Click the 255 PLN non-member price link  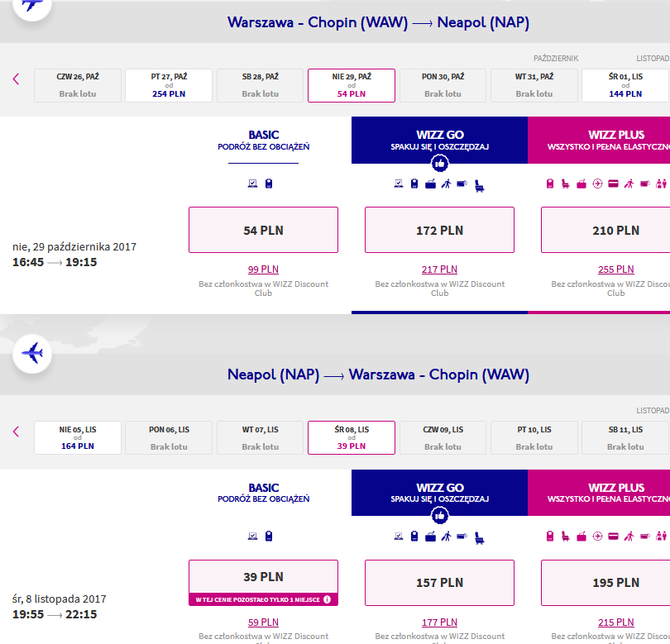click(x=615, y=270)
